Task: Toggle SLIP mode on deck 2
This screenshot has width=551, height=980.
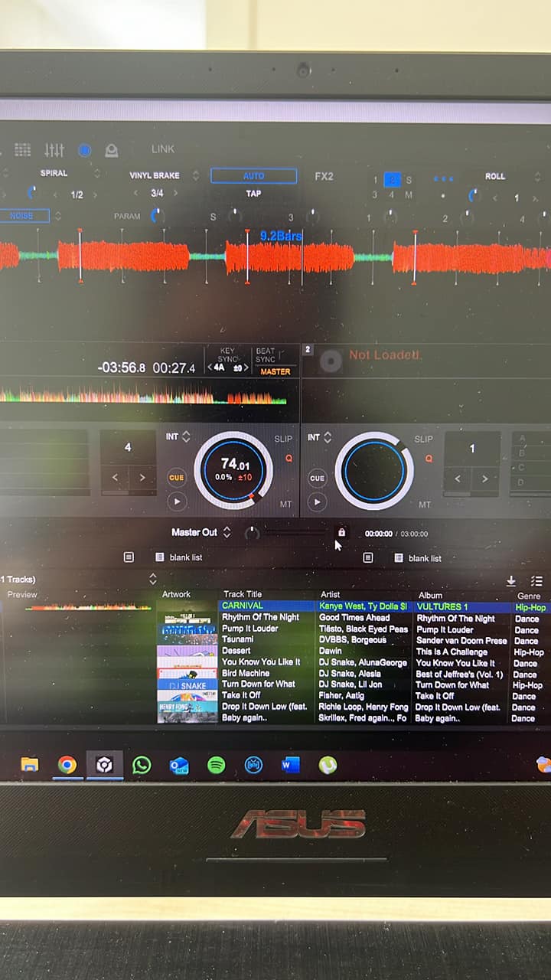Action: [x=423, y=439]
